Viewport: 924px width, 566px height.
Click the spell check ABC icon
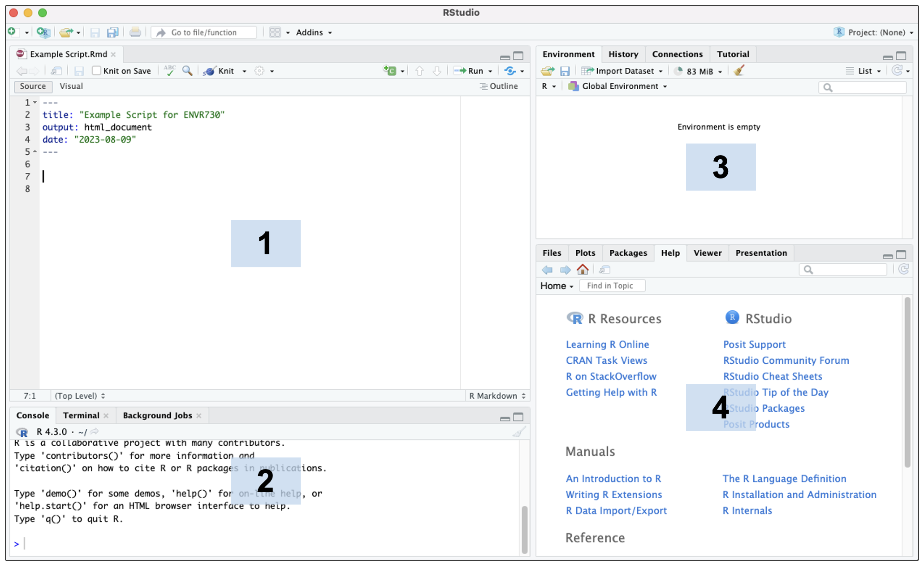pyautogui.click(x=169, y=70)
